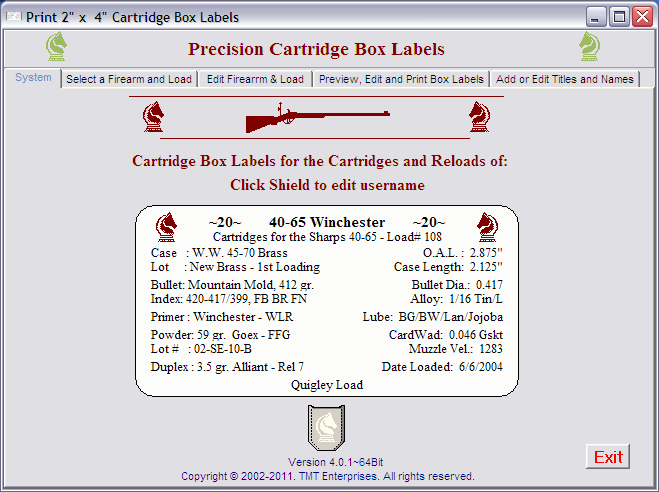This screenshot has width=659, height=492.
Task: Open Preview, Edit and Print Box Labels tab
Action: point(402,79)
